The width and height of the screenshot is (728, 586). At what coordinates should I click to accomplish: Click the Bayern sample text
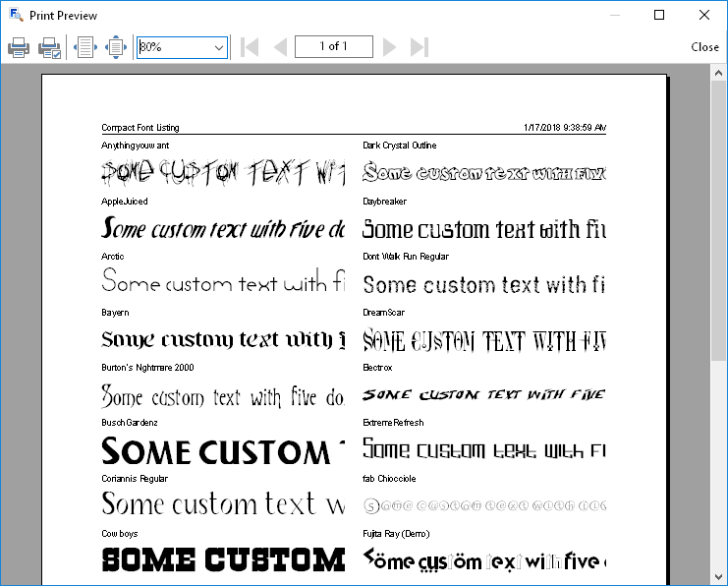click(x=223, y=340)
